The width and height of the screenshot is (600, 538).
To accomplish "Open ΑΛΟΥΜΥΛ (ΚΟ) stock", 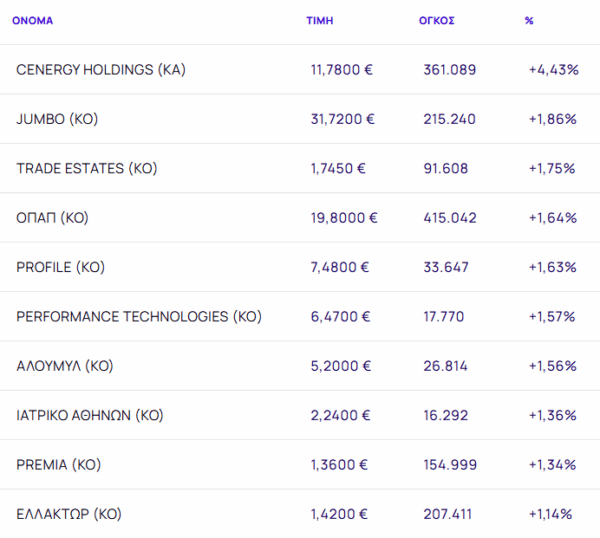I will 65,366.
